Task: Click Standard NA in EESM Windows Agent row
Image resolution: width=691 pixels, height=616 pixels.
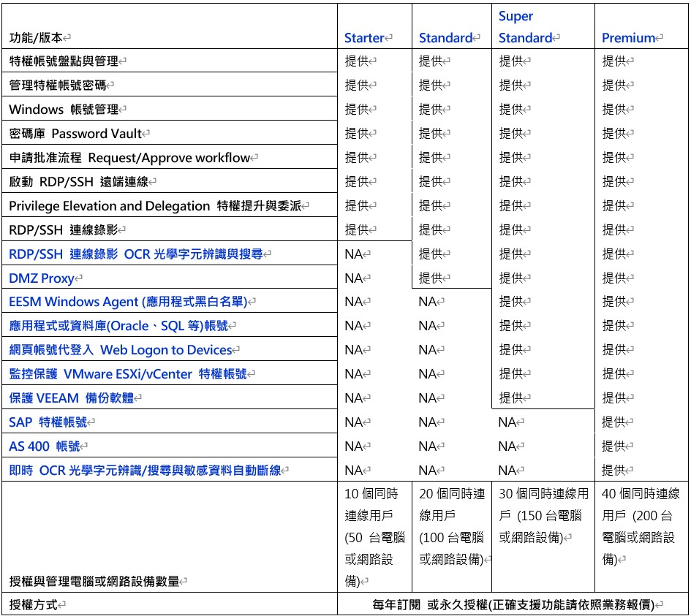Action: coord(428,302)
